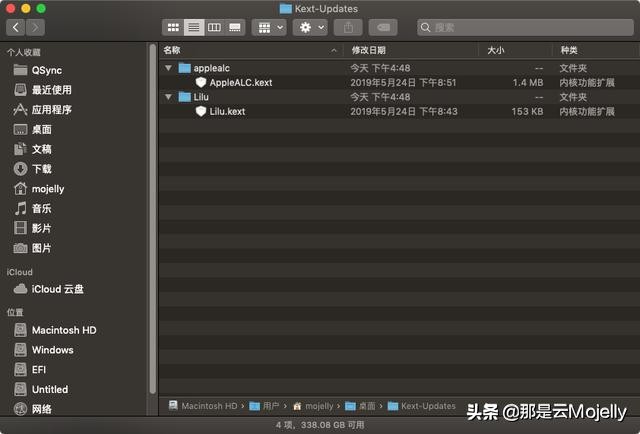Collapse the Lilu folder disclosure triangle
The width and height of the screenshot is (640, 434).
pos(169,97)
